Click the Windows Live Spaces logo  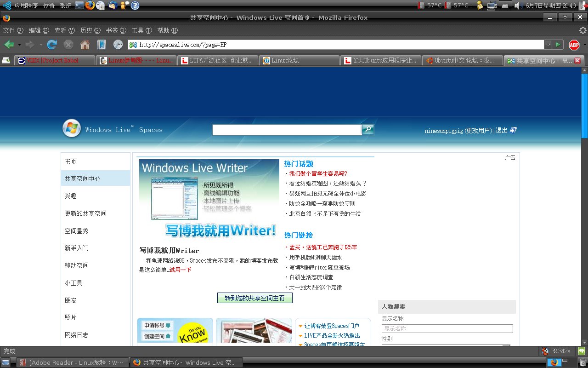pos(72,128)
